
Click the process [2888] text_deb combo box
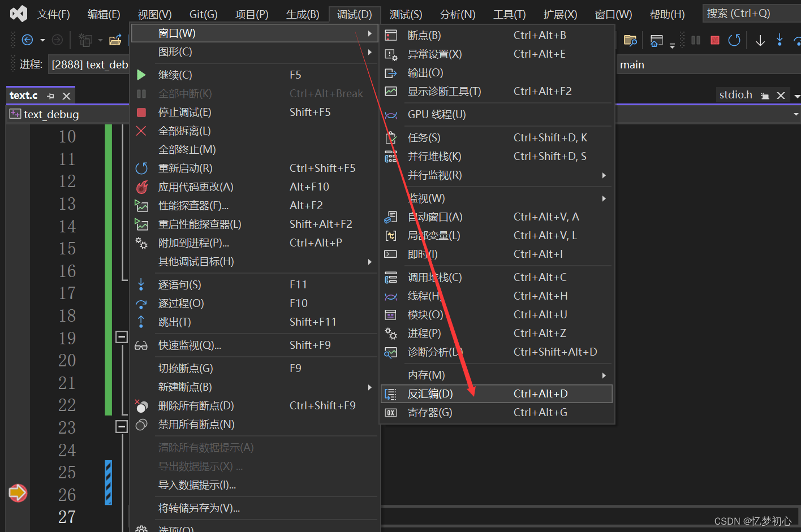[x=89, y=64]
